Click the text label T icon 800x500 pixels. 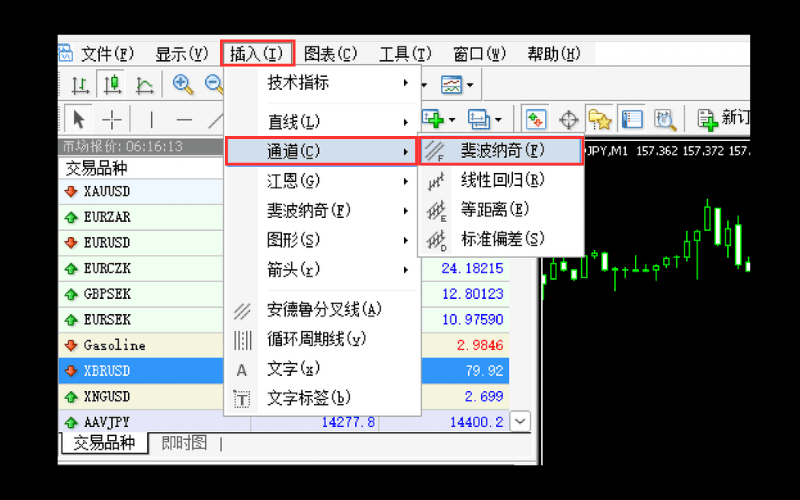pyautogui.click(x=242, y=399)
